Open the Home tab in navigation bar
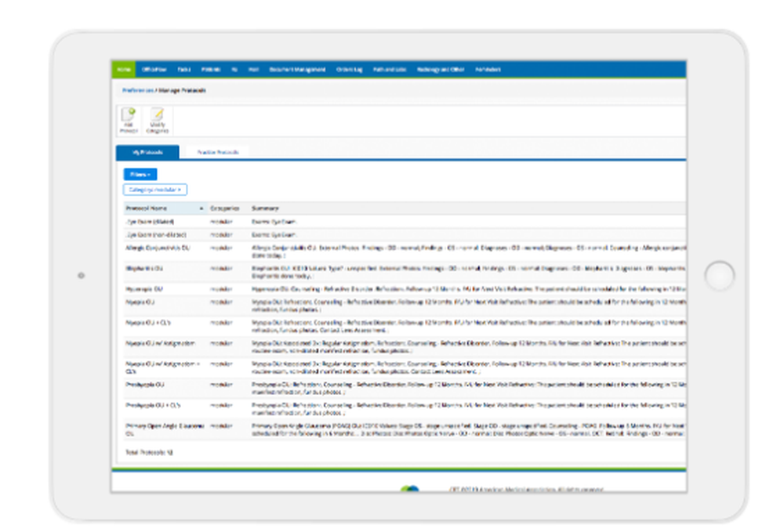The height and width of the screenshot is (532, 784). pos(124,70)
